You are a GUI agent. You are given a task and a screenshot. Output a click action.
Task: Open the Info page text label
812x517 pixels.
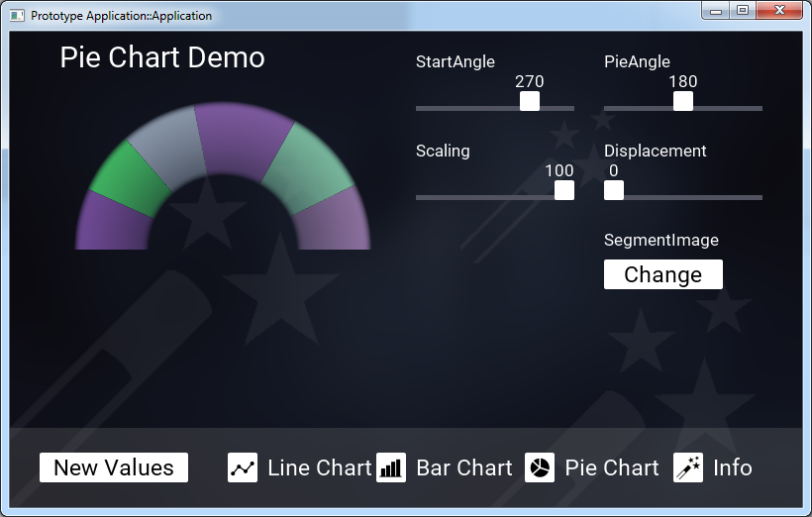[x=733, y=467]
